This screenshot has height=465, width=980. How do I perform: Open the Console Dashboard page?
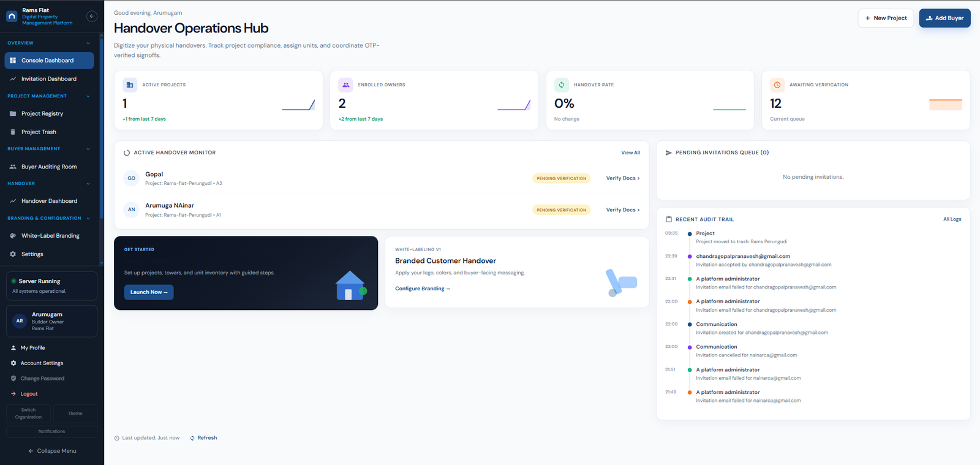click(x=49, y=61)
